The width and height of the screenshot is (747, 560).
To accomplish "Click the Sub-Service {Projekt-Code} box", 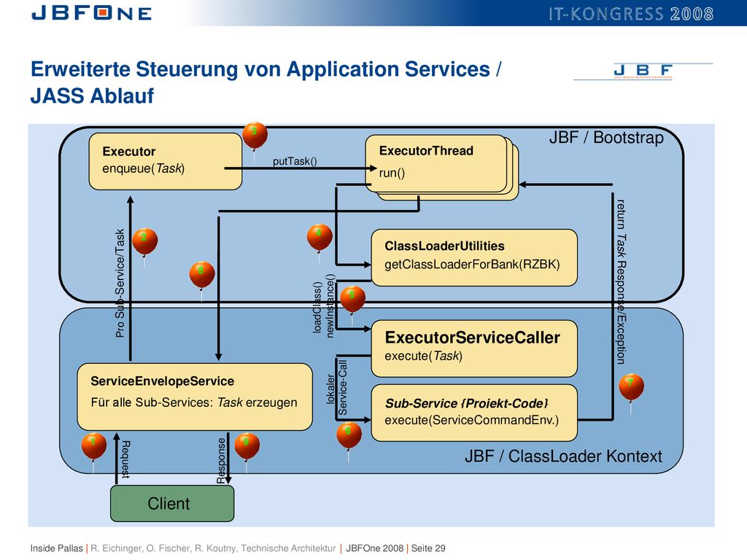I will coord(474,413).
